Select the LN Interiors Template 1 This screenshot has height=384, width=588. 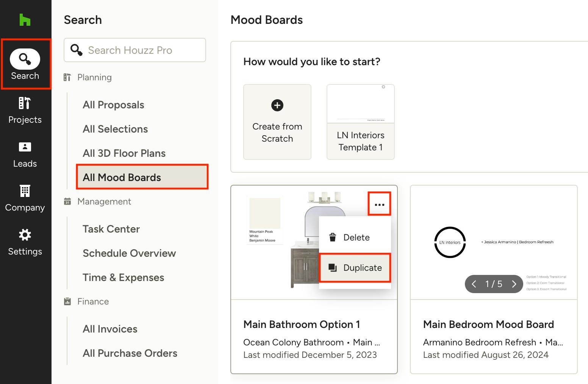coord(360,122)
